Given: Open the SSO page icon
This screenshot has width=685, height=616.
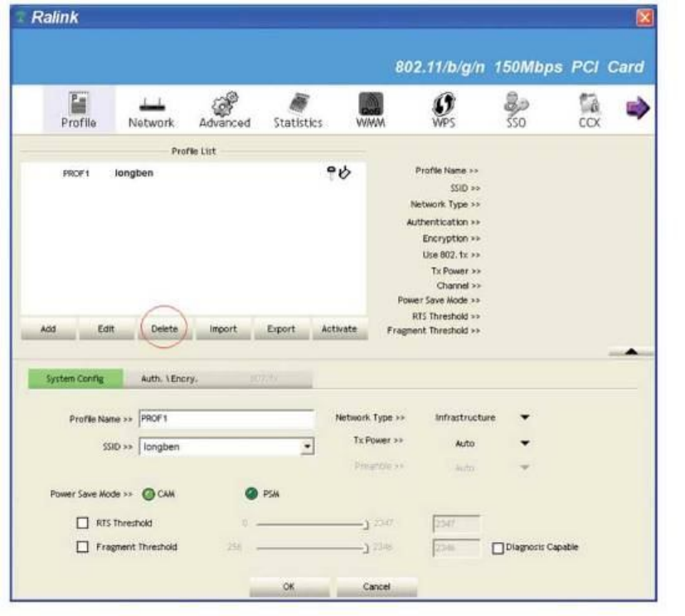Looking at the screenshot, I should click(x=517, y=109).
